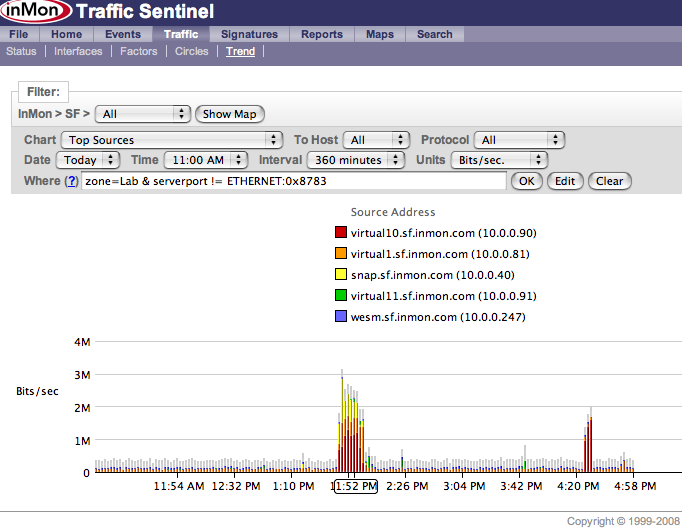Click the inMon logo

36,11
